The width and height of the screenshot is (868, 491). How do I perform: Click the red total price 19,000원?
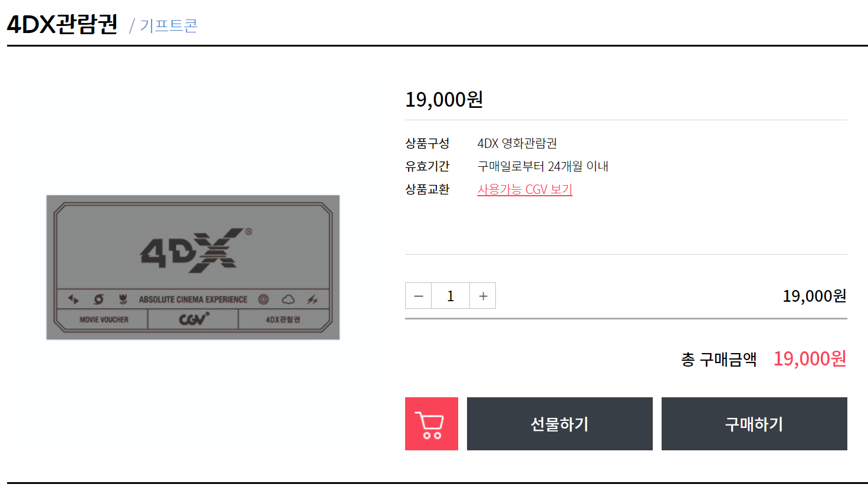click(810, 358)
